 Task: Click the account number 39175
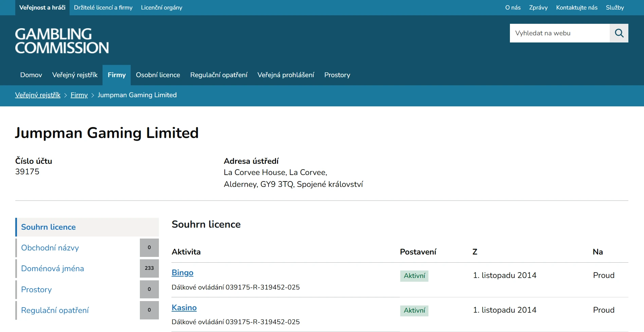click(x=27, y=172)
